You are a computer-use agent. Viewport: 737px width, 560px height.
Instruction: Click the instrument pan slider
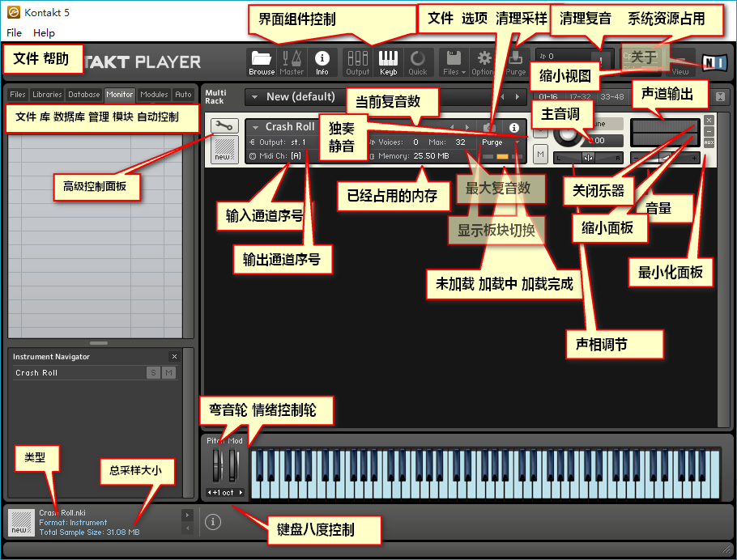click(588, 158)
